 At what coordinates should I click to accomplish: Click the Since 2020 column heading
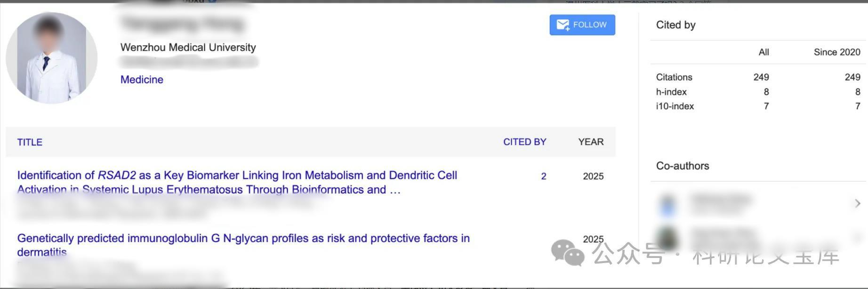click(x=836, y=52)
